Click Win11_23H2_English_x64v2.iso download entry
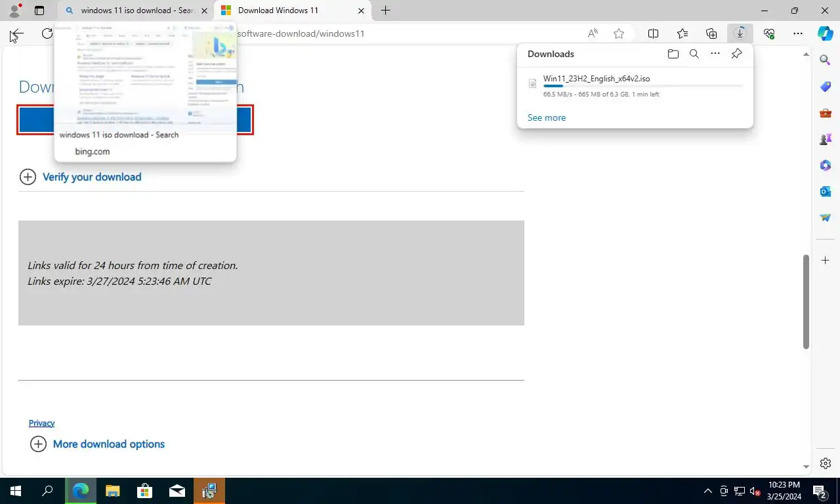Image resolution: width=840 pixels, height=504 pixels. (x=635, y=86)
